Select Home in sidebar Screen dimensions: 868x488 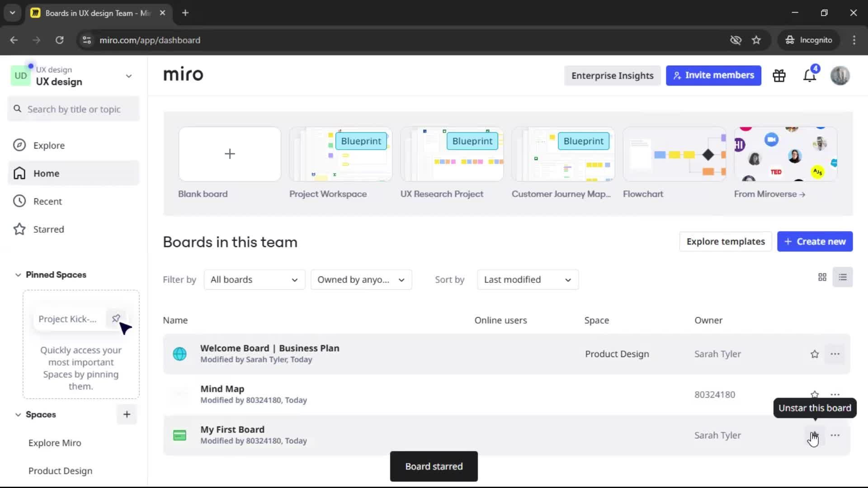74,173
